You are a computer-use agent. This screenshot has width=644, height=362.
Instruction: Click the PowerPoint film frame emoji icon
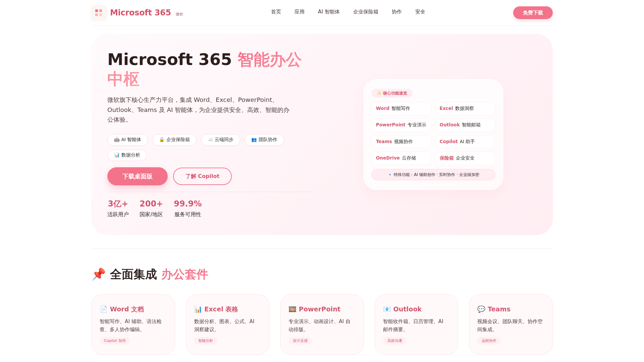coord(292,309)
